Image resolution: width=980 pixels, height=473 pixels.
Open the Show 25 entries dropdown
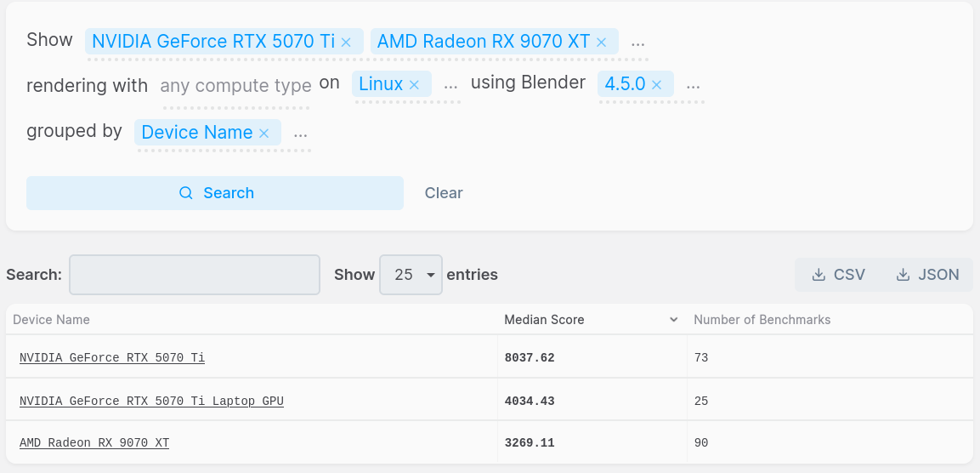click(x=411, y=275)
